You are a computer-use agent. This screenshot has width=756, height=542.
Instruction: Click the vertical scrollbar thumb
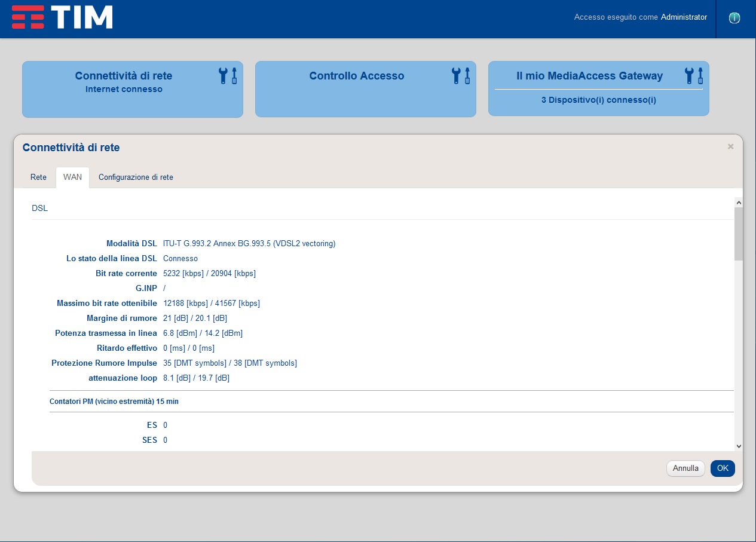(739, 234)
